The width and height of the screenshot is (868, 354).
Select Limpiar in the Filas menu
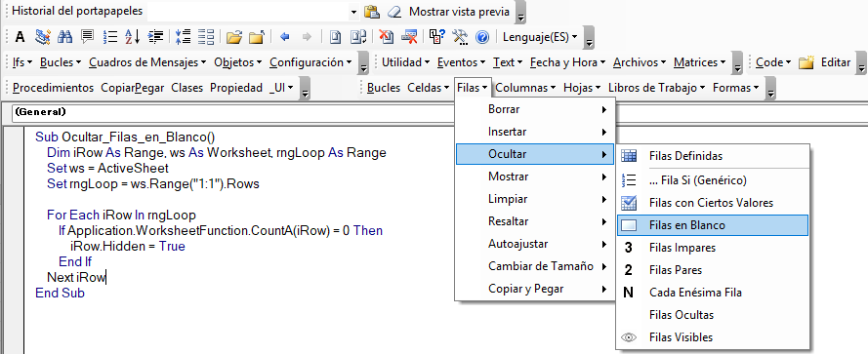(535, 199)
